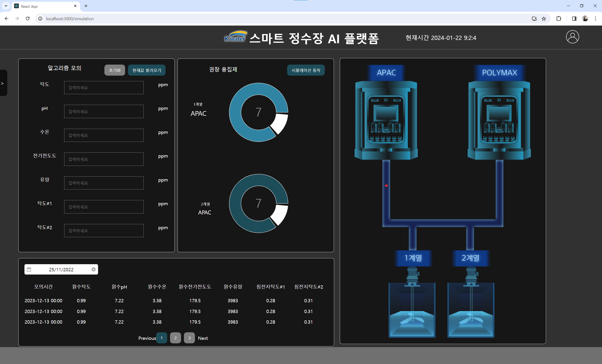Click the 원수유량 column header

click(x=233, y=287)
